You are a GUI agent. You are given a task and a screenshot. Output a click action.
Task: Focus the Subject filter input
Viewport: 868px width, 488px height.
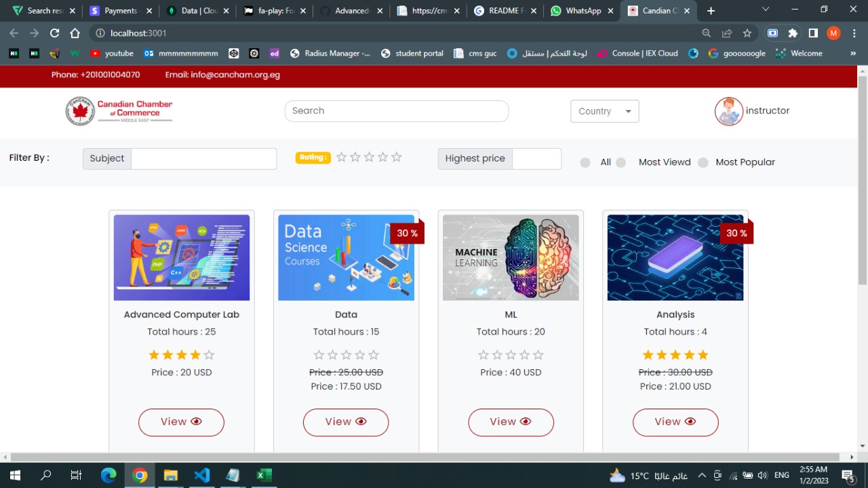click(x=203, y=158)
